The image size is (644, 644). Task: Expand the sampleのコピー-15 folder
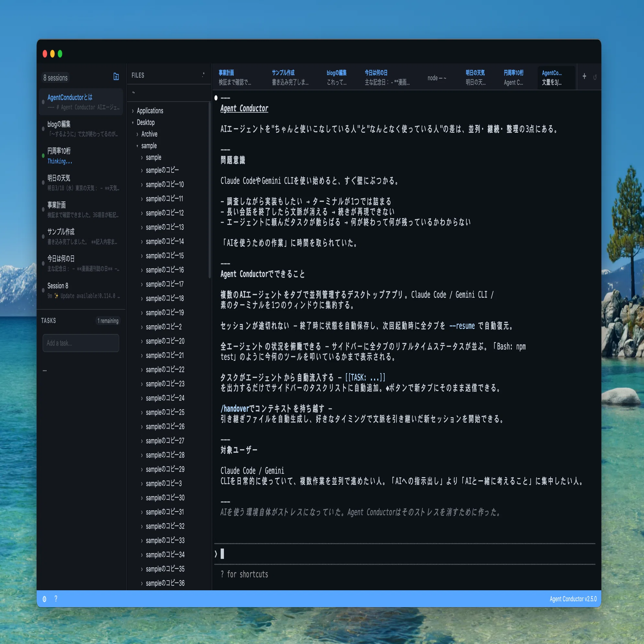142,256
